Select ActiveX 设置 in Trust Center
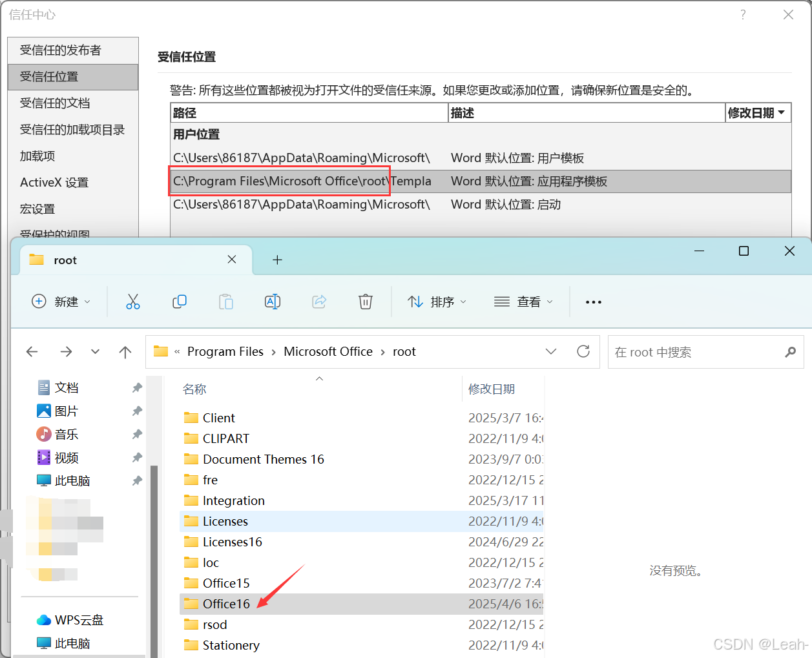The height and width of the screenshot is (658, 812). pyautogui.click(x=73, y=183)
